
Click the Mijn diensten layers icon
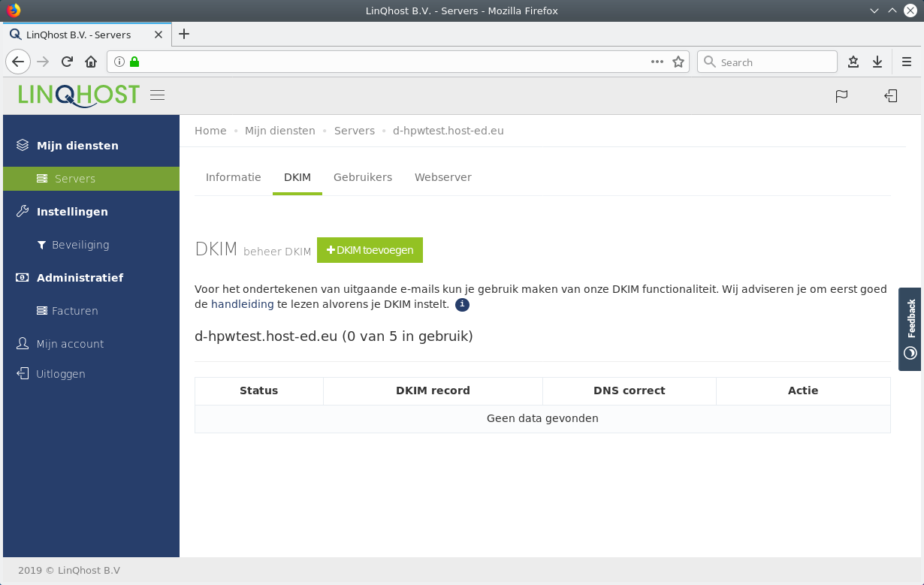(x=23, y=145)
